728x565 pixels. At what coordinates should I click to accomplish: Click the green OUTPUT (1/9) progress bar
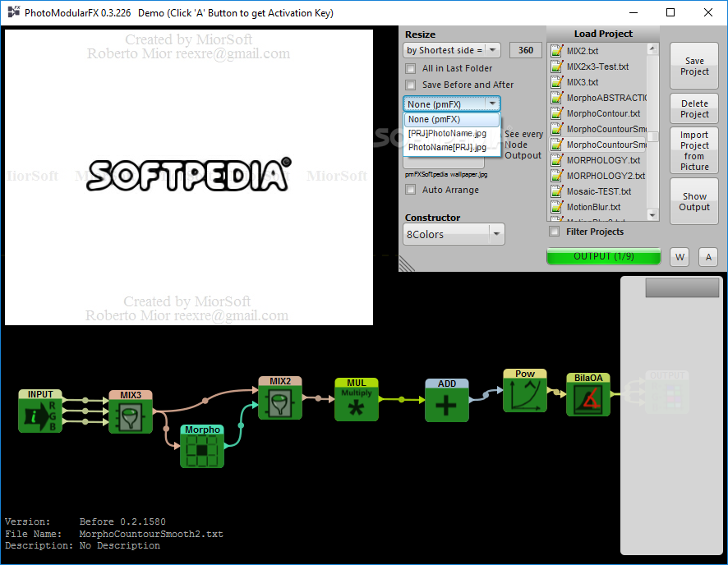point(604,256)
